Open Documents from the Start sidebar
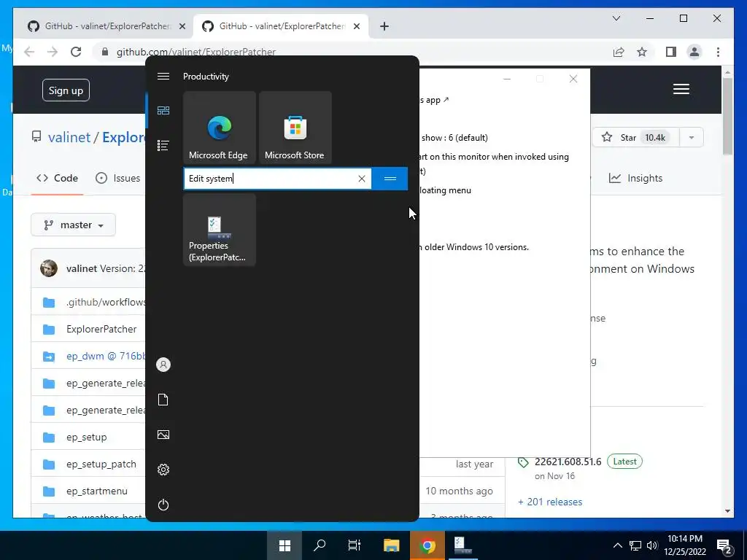 click(163, 400)
